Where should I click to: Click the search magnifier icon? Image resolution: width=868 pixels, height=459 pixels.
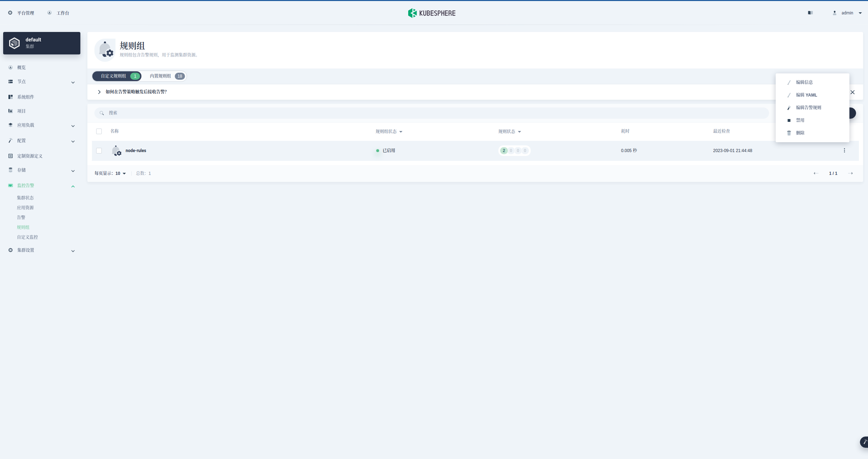click(102, 113)
